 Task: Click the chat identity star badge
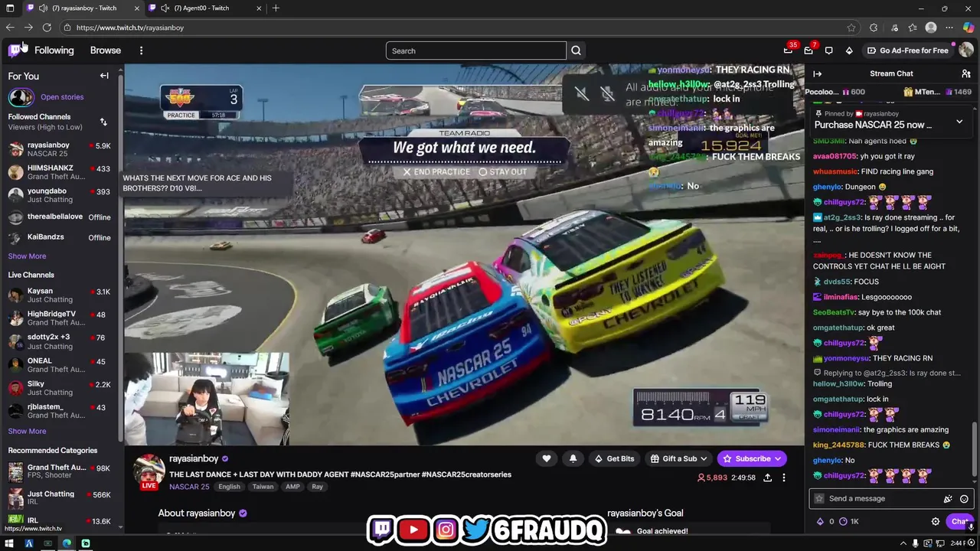pyautogui.click(x=819, y=499)
